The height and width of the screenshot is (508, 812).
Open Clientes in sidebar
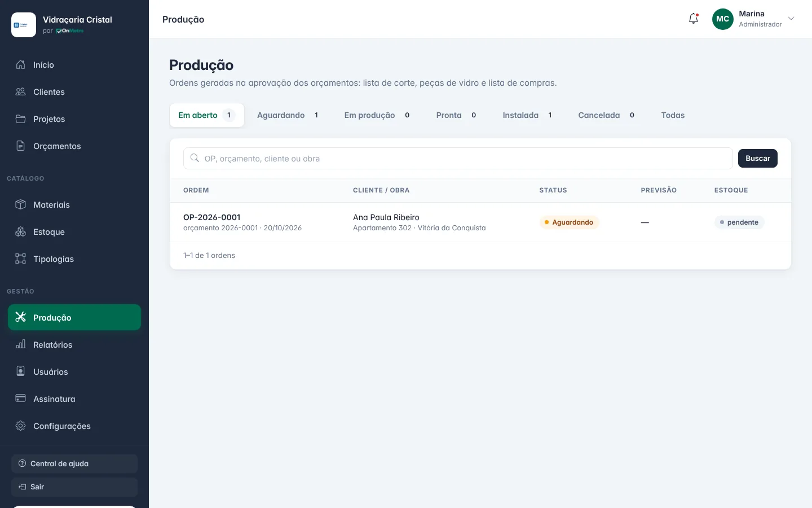(x=74, y=92)
